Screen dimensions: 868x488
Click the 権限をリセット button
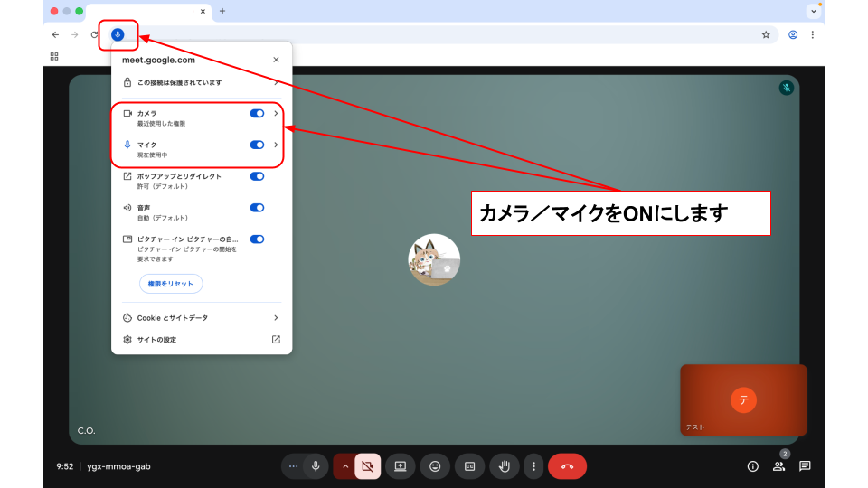[x=171, y=284]
